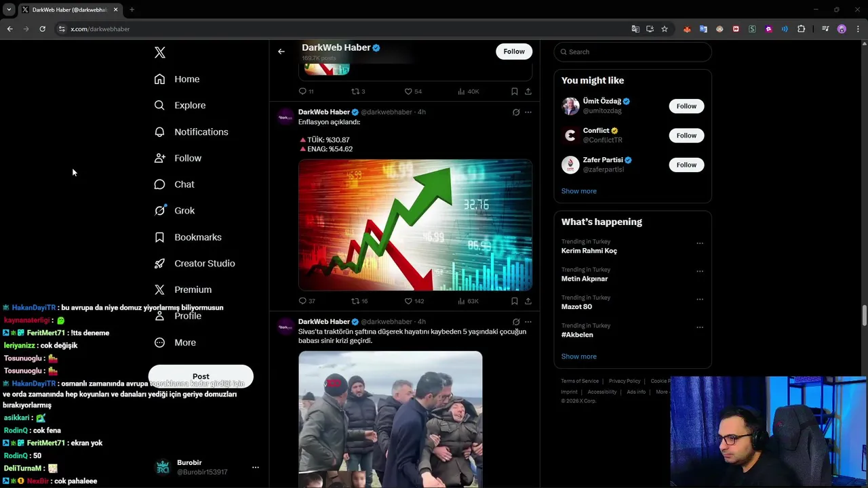Open Grok from the sidebar
Image resolution: width=868 pixels, height=488 pixels.
tap(174, 211)
